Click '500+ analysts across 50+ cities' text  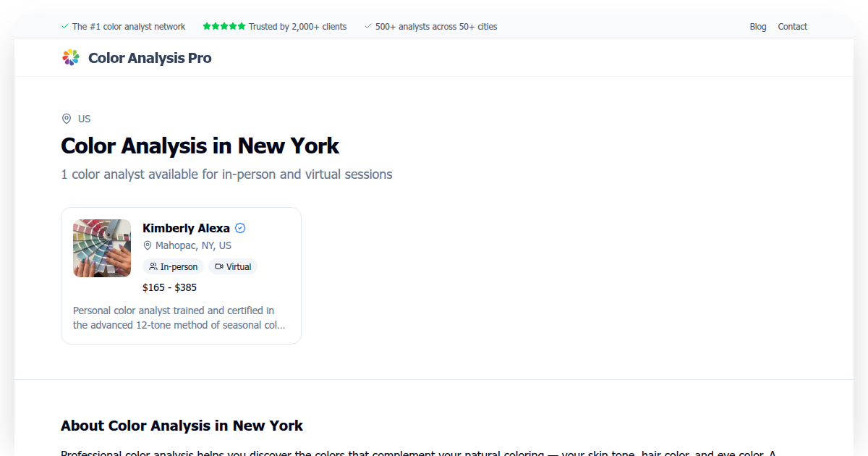pos(436,27)
